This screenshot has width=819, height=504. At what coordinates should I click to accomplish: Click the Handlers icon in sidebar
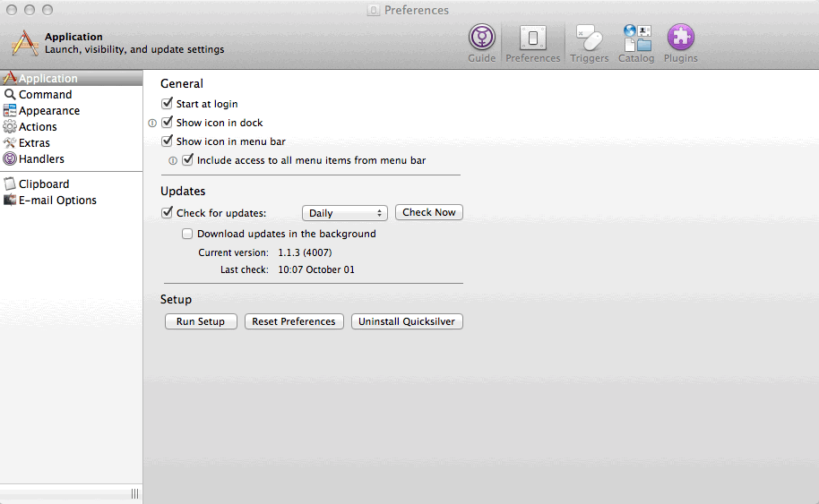pos(9,159)
